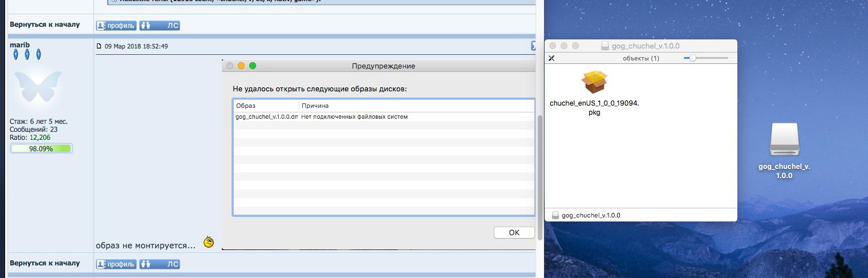The image size is (868, 278).
Task: Click customize toolbar icon in Finder window
Action: [x=551, y=58]
